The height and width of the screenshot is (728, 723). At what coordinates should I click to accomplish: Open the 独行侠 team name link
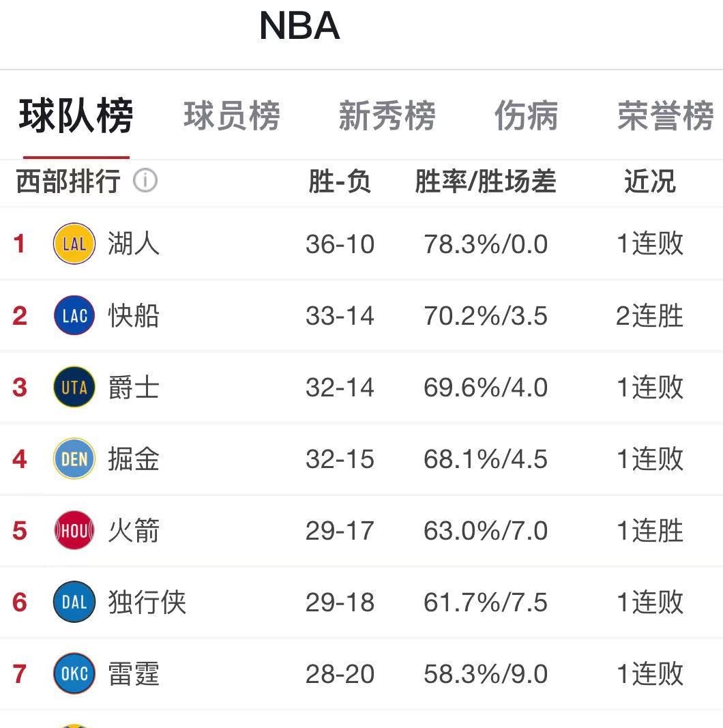pyautogui.click(x=147, y=602)
